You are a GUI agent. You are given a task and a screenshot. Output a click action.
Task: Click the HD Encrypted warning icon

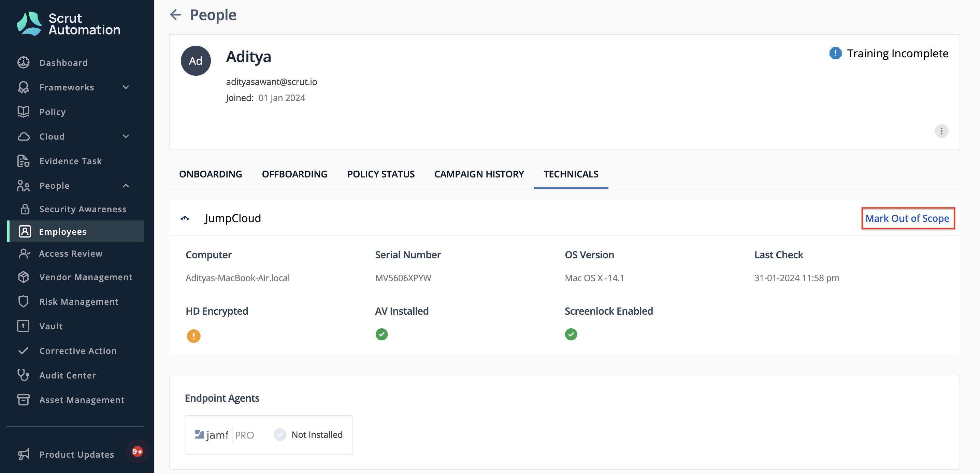click(193, 336)
